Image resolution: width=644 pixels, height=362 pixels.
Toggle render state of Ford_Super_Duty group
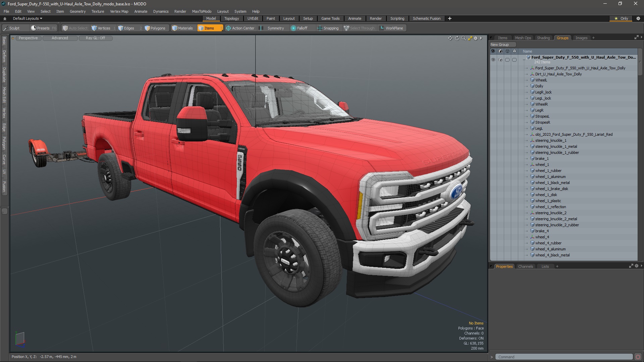click(x=500, y=60)
